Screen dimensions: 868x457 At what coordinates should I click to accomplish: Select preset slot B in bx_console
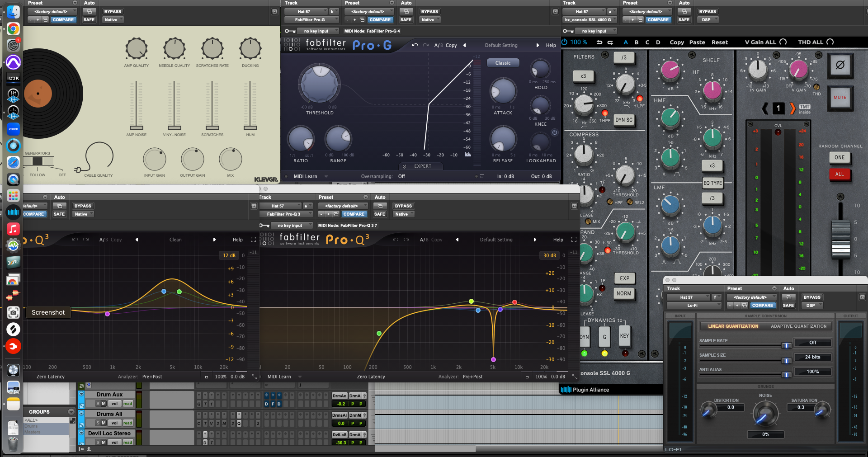tap(637, 42)
